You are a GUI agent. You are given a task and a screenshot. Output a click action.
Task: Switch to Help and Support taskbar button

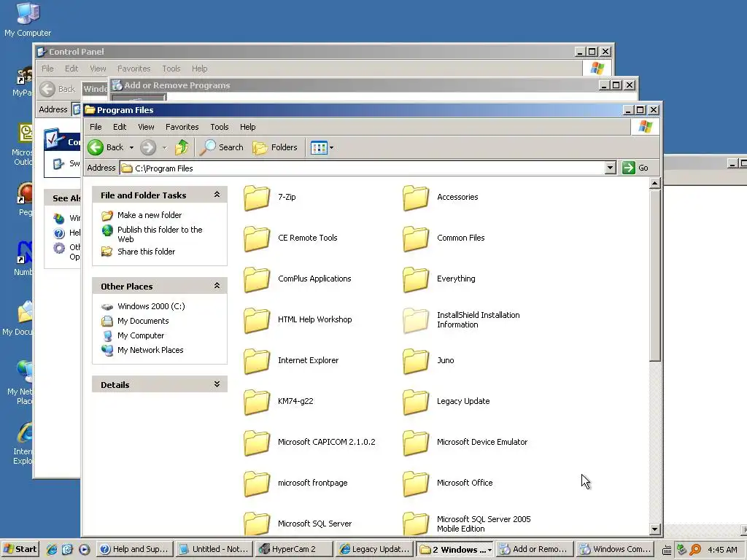click(x=134, y=549)
